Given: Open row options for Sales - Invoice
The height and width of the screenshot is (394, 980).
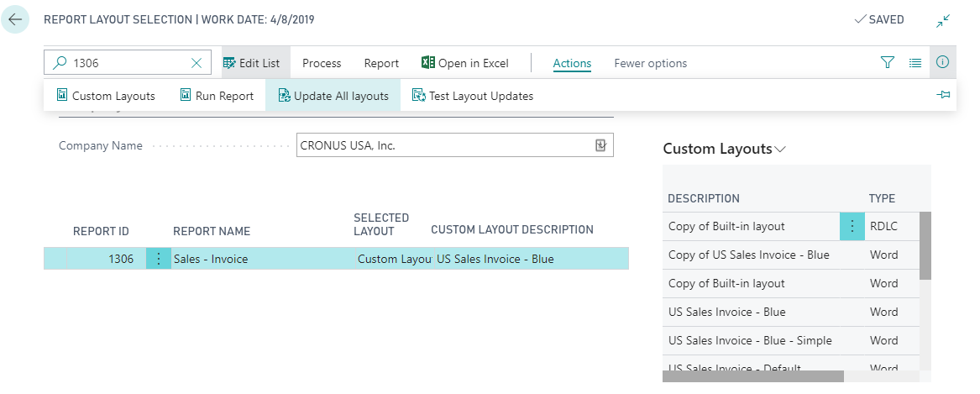Looking at the screenshot, I should tap(159, 259).
